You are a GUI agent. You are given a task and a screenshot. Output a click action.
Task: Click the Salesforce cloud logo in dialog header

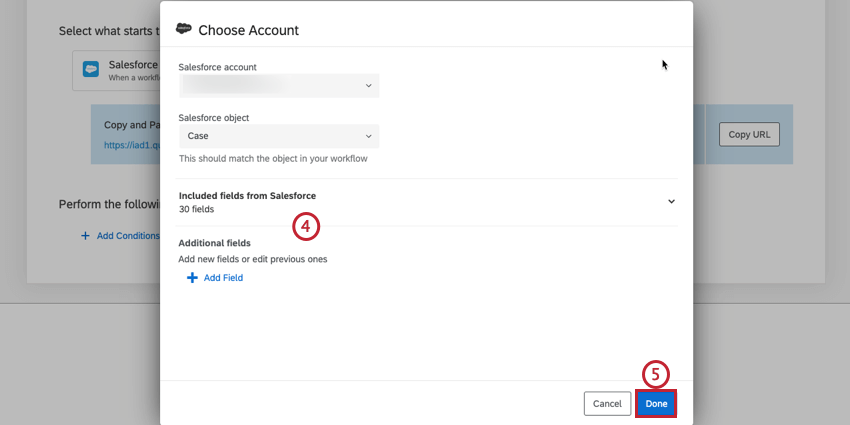pos(184,29)
